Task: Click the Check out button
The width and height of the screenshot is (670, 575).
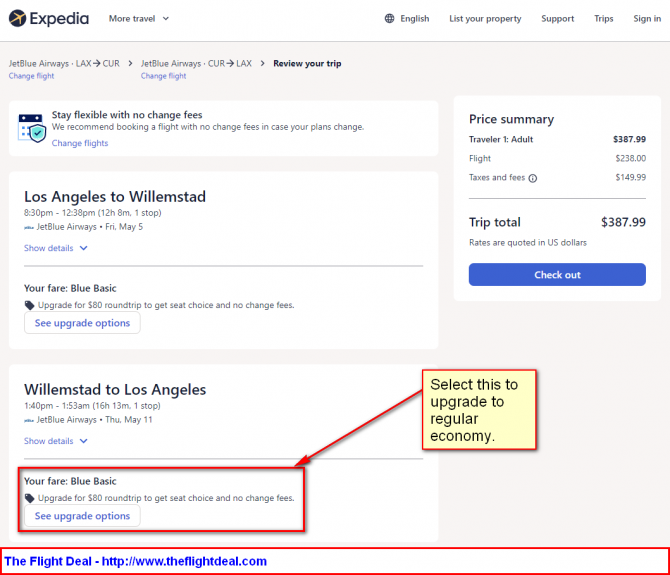Action: tap(557, 275)
